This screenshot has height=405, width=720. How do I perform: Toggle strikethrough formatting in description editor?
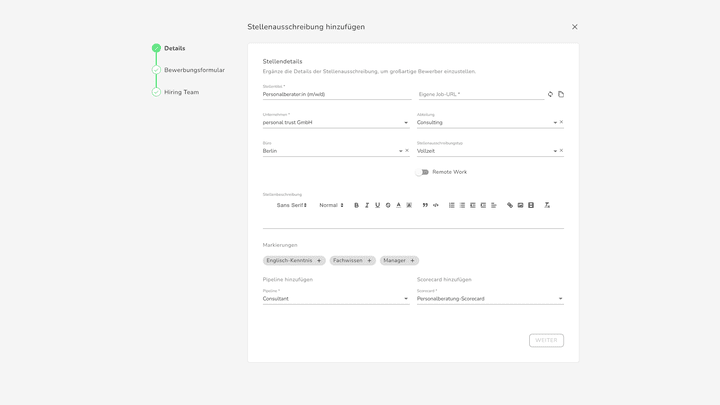[388, 205]
